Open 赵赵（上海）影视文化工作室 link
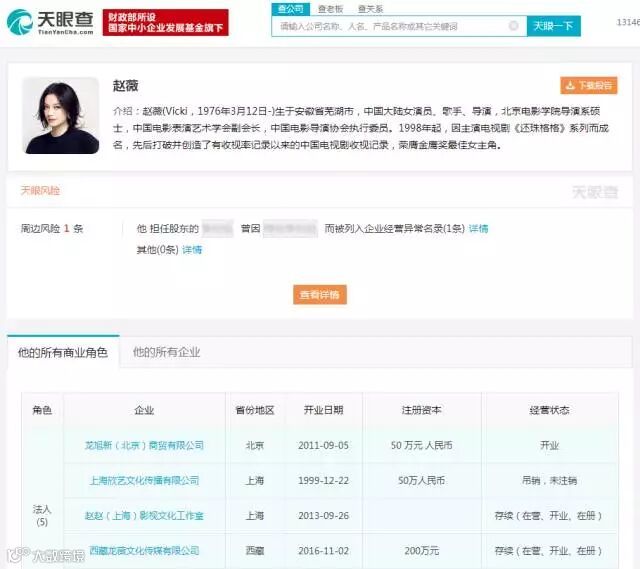This screenshot has width=640, height=569. pyautogui.click(x=144, y=516)
